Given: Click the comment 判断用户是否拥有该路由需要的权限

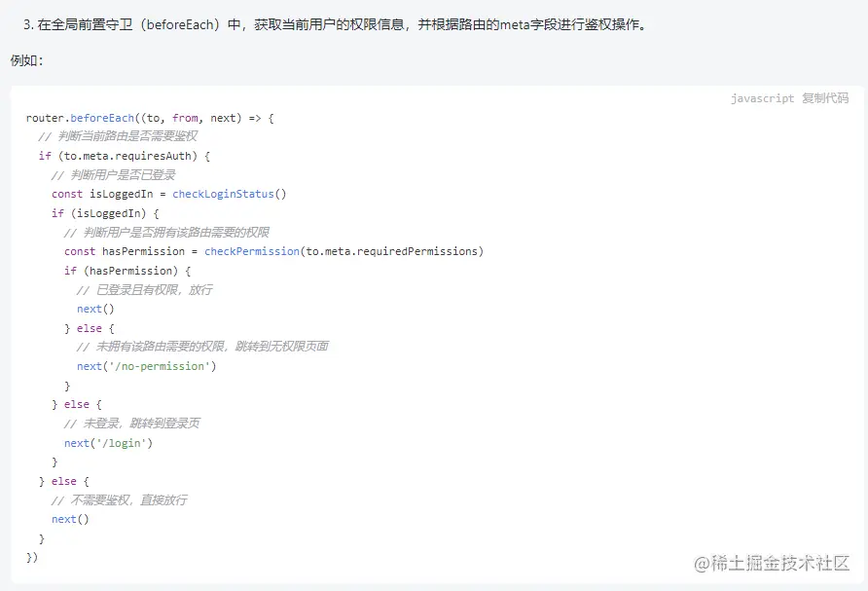Looking at the screenshot, I should pos(166,232).
